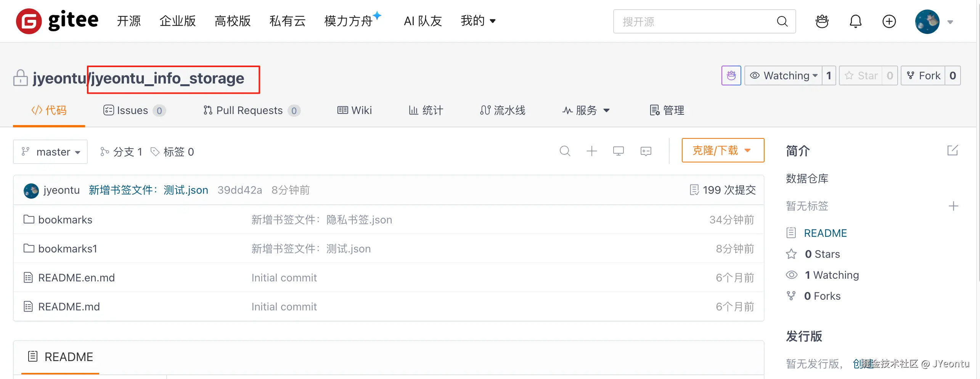Click 0 Forks in the sidebar
The height and width of the screenshot is (379, 980).
pos(822,296)
